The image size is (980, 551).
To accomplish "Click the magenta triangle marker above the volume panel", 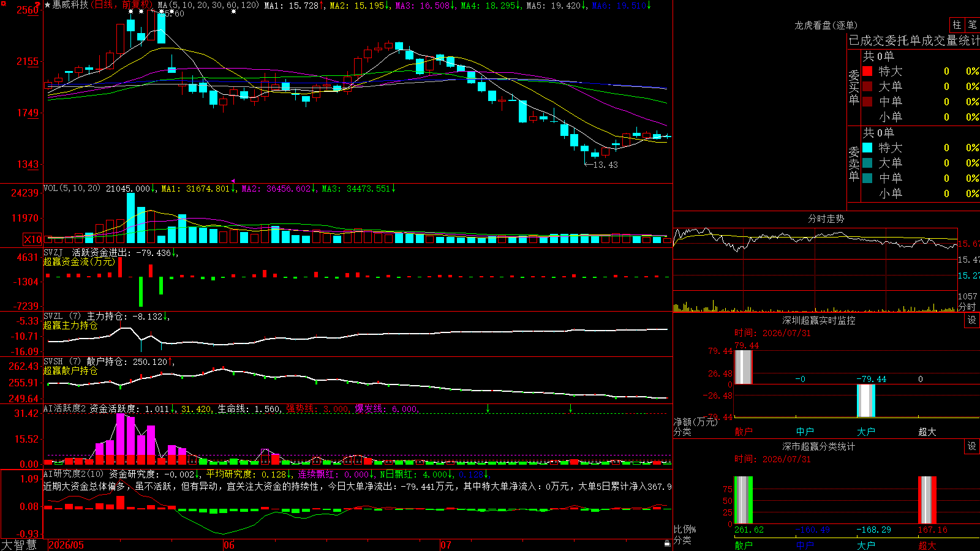I will click(x=233, y=181).
